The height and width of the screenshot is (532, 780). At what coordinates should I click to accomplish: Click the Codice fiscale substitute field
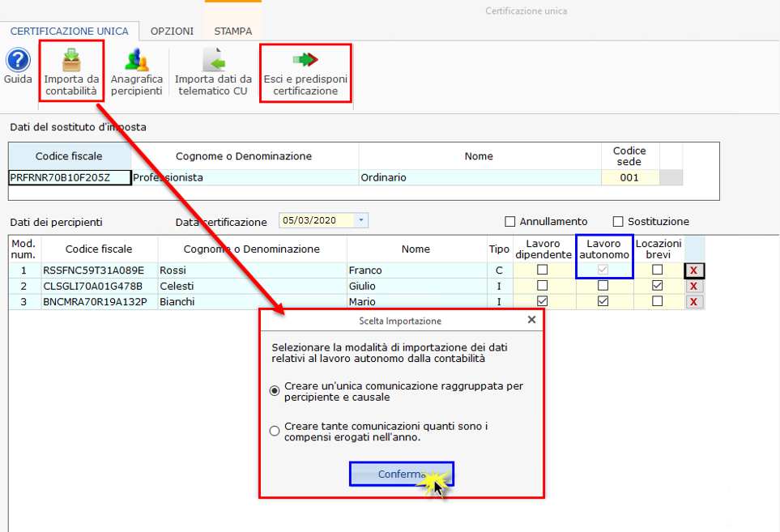pos(70,177)
